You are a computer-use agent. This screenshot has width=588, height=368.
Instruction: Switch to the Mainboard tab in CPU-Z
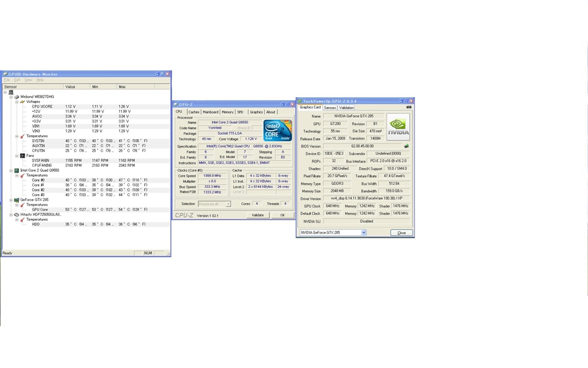210,112
